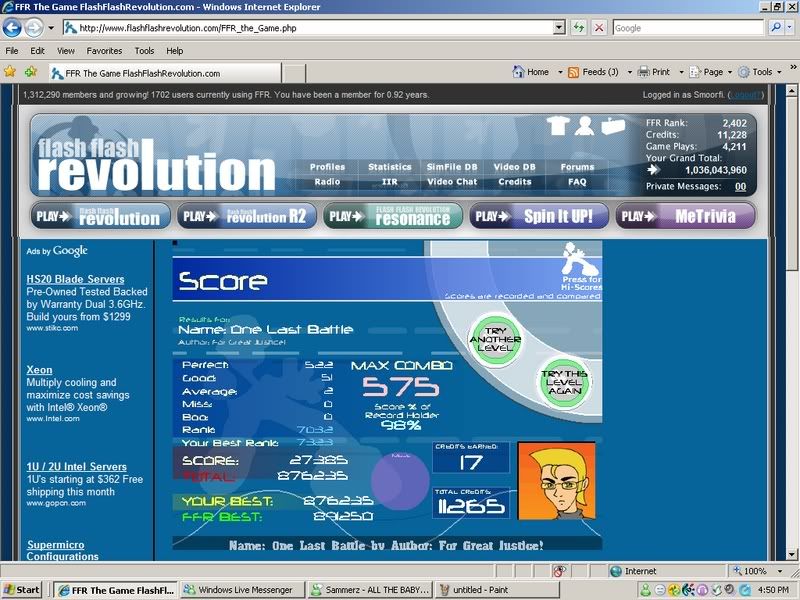Switch to untitled - Paint taskbar item
Image resolution: width=800 pixels, height=600 pixels.
click(497, 590)
